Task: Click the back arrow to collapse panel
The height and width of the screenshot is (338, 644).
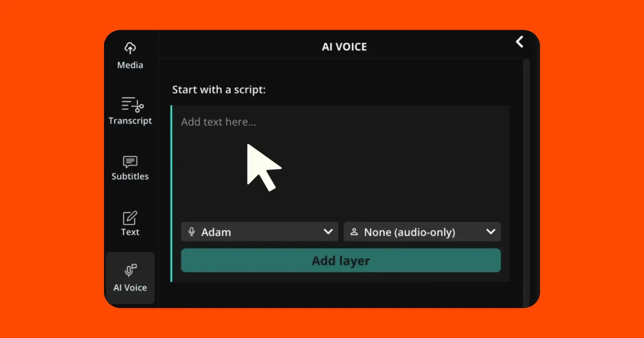Action: tap(520, 42)
